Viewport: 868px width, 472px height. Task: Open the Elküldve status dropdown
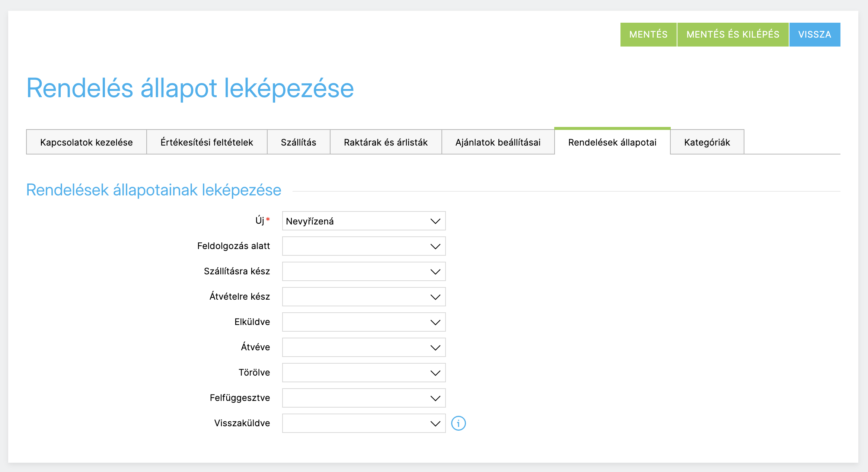364,322
